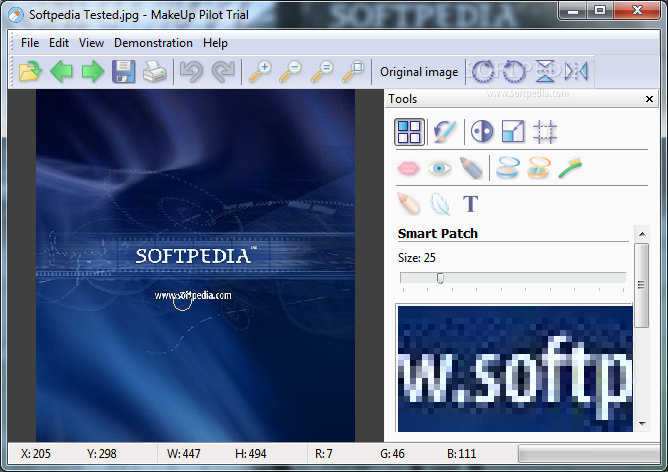The image size is (668, 472).
Task: Print the image using printer icon
Action: (154, 71)
